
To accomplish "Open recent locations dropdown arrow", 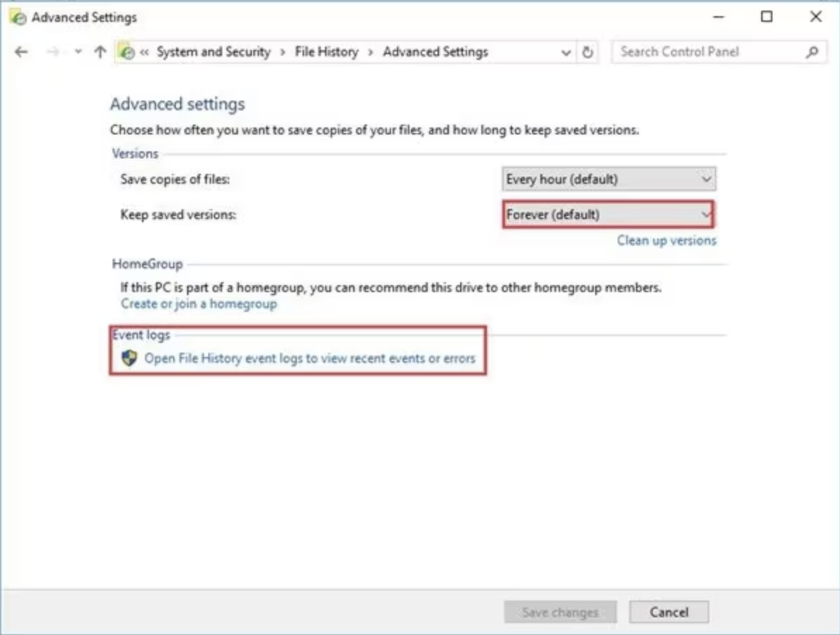I will 78,52.
